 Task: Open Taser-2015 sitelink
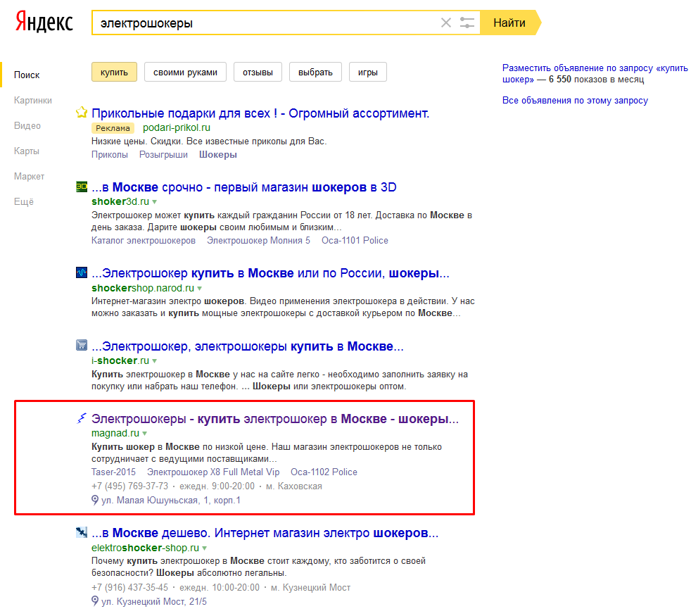114,472
